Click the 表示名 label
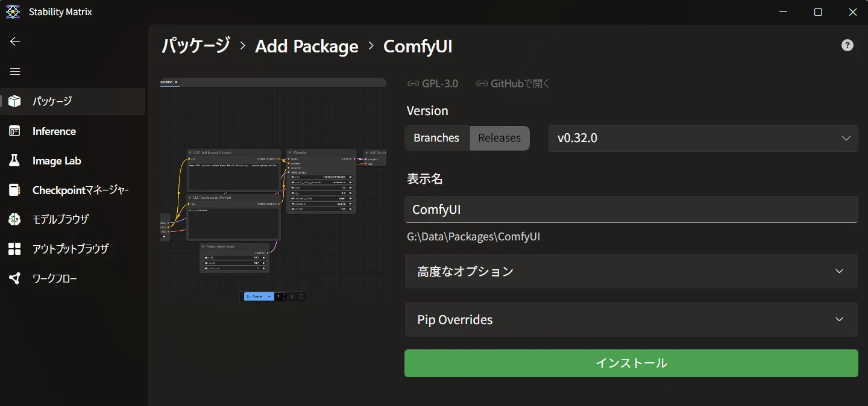The height and width of the screenshot is (406, 868). click(x=425, y=179)
